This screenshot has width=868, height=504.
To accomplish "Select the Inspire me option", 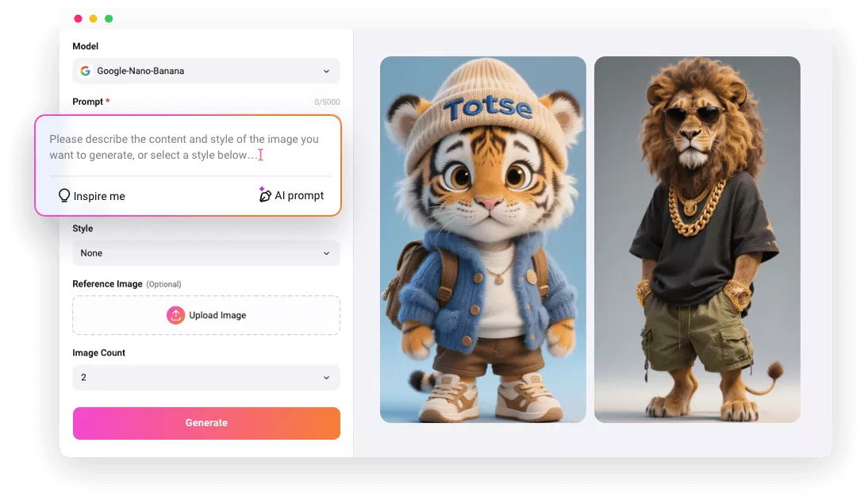I will click(x=91, y=195).
